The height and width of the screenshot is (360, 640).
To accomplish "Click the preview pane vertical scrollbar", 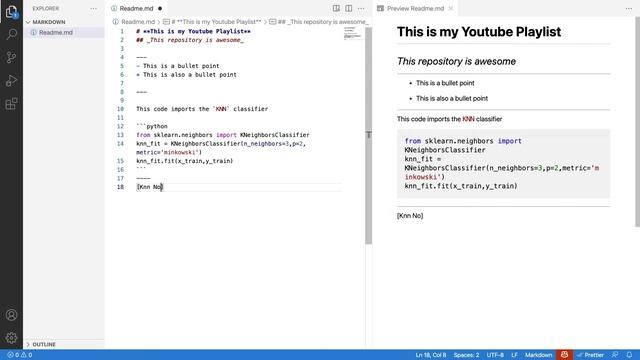I will pos(637,122).
